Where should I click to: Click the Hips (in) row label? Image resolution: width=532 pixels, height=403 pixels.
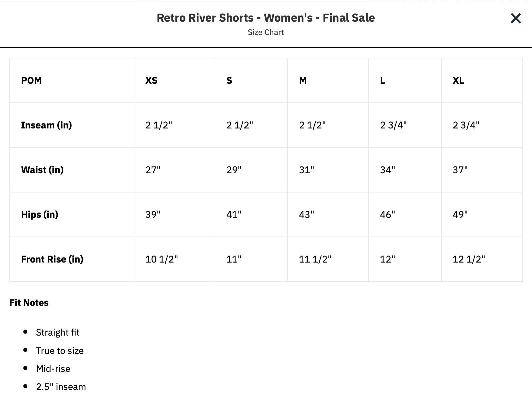pos(40,215)
